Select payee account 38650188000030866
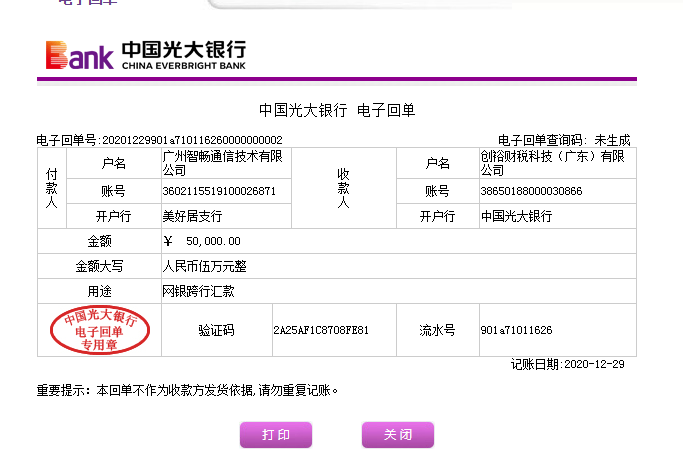 coord(531,191)
